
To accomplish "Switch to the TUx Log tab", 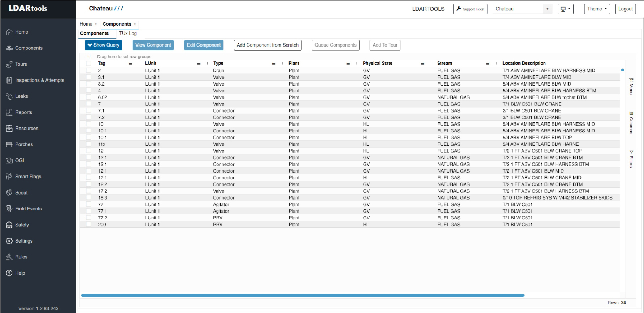I will tap(128, 34).
